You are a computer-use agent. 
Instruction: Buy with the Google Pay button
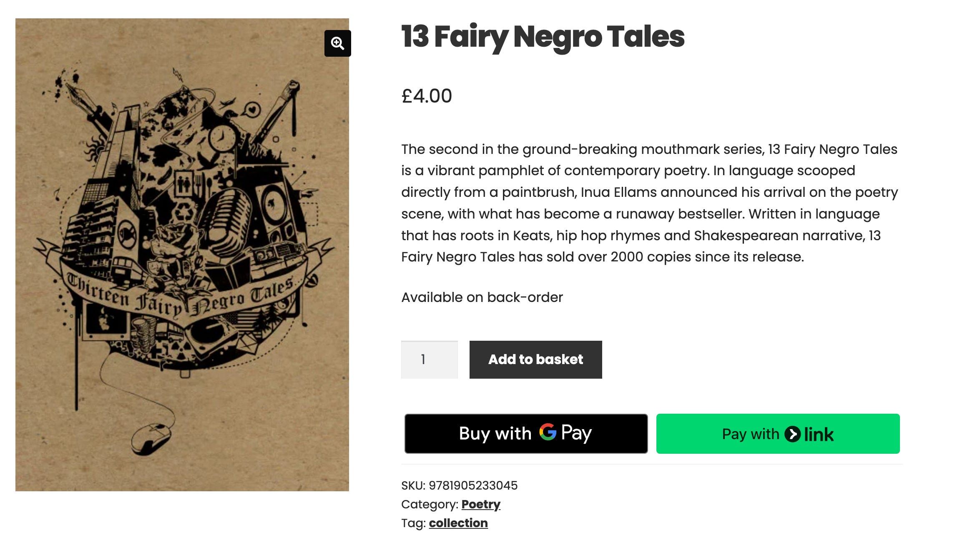click(526, 434)
